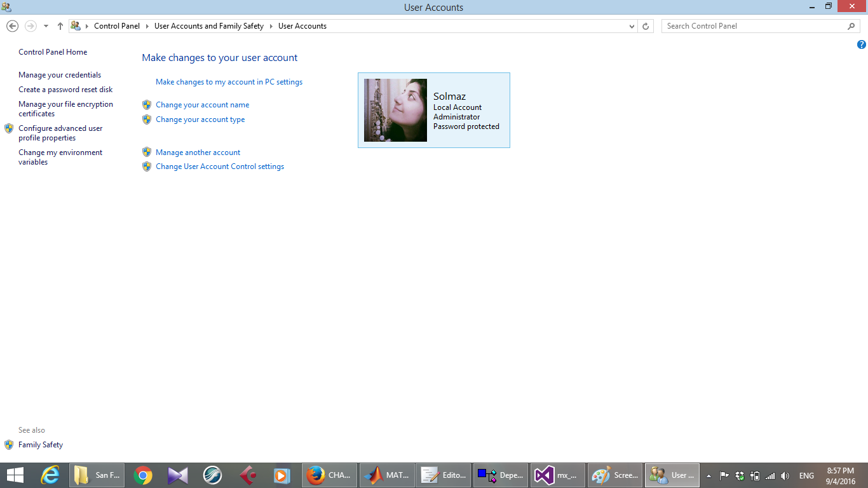
Task: Click the User Accounts taskbar button
Action: tap(672, 475)
